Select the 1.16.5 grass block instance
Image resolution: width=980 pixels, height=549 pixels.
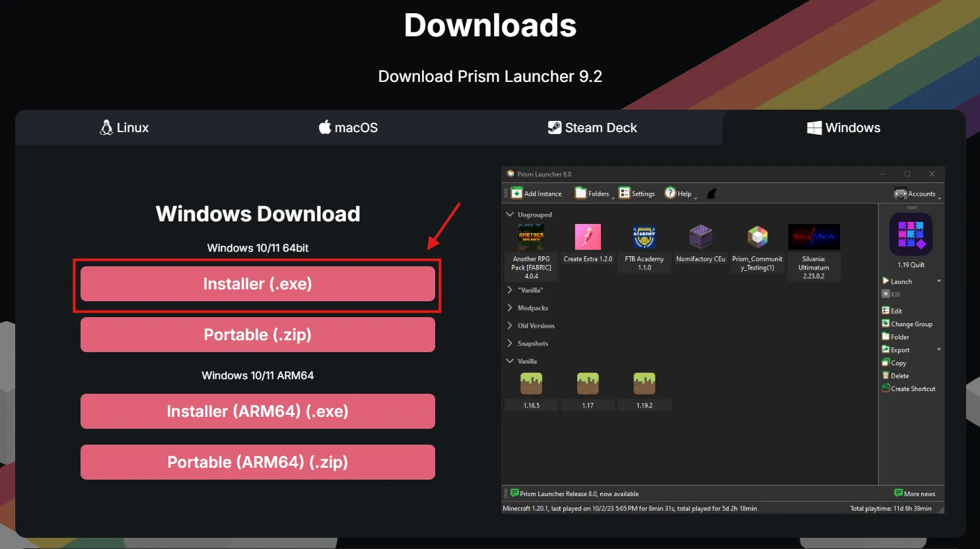click(x=531, y=384)
